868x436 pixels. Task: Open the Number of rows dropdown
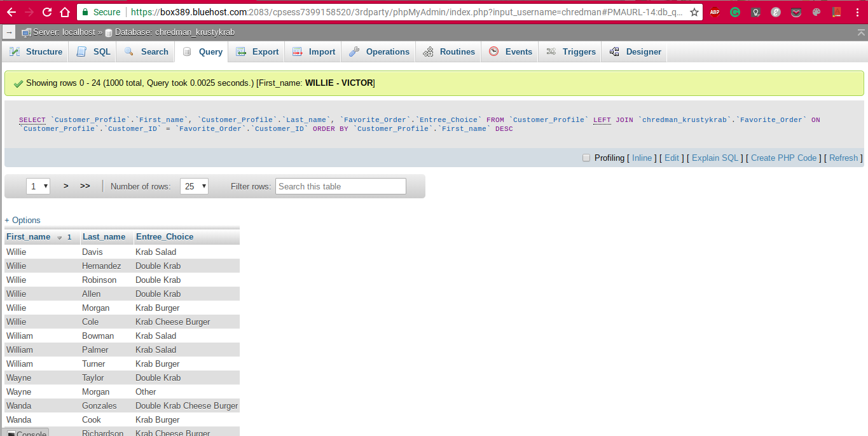click(x=195, y=186)
